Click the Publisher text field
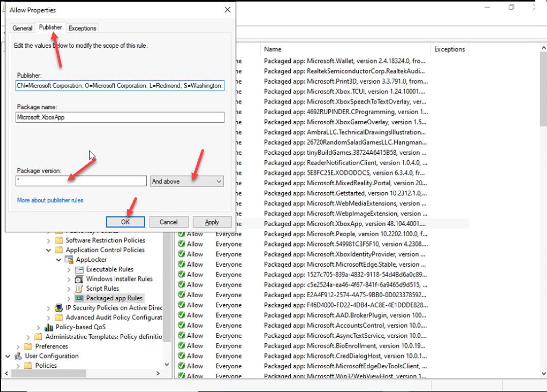547x392 pixels. click(120, 86)
